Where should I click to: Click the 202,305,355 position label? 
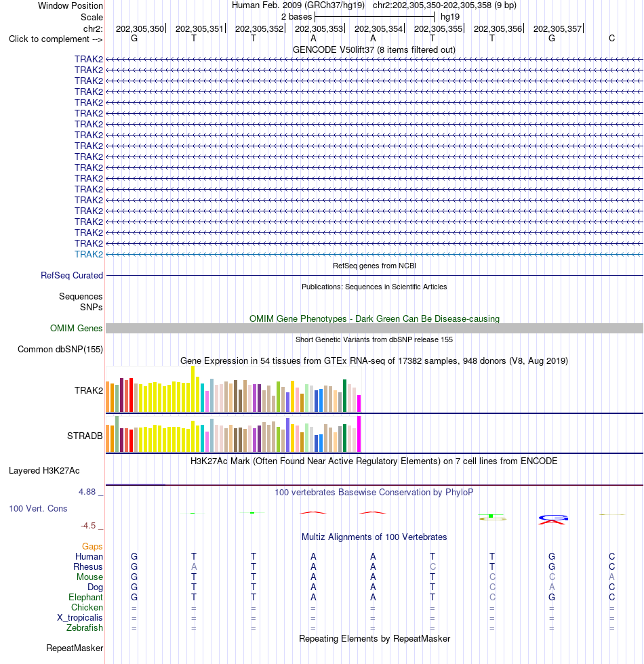click(438, 28)
